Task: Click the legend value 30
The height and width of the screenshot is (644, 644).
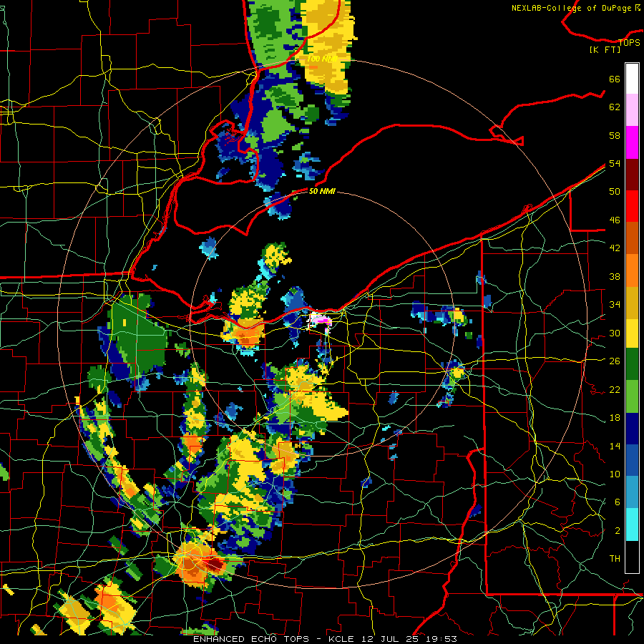Action: click(x=615, y=333)
